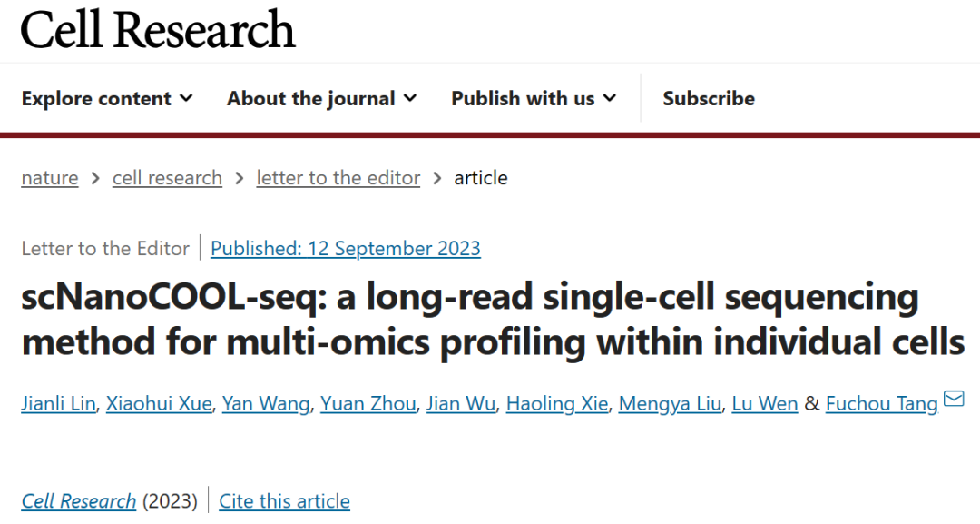Viewport: 980px width, 524px height.
Task: Click the cell research breadcrumb
Action: 167,178
